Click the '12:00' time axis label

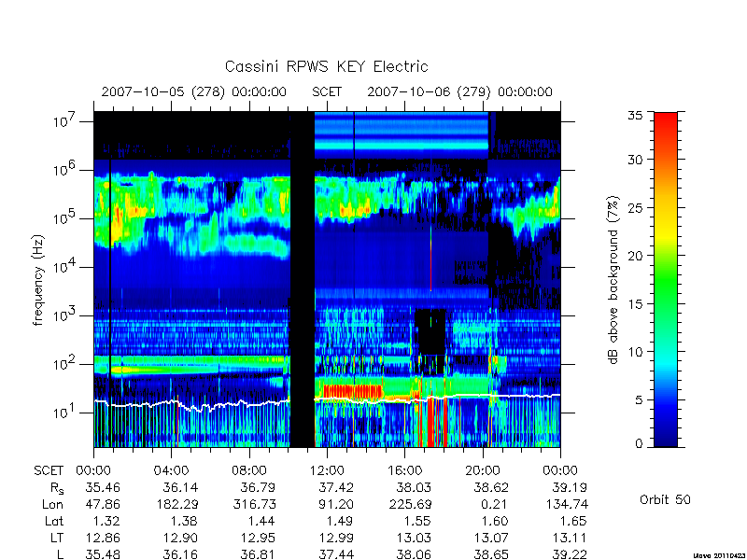pos(327,471)
